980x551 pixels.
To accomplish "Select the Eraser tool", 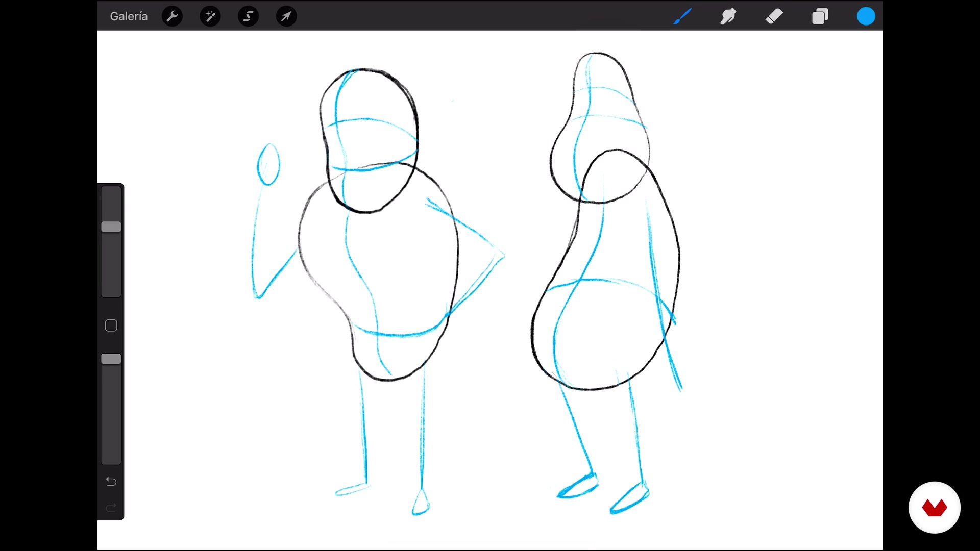I will pos(774,16).
